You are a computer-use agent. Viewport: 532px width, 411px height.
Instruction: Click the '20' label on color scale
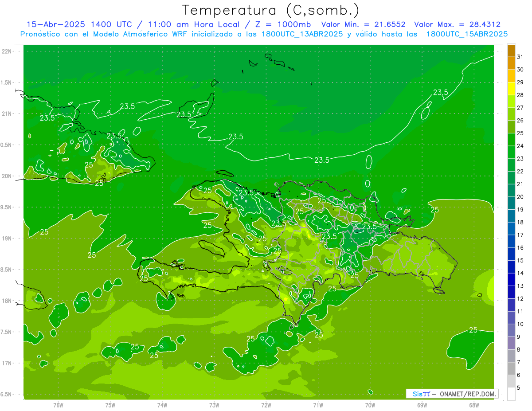520,197
